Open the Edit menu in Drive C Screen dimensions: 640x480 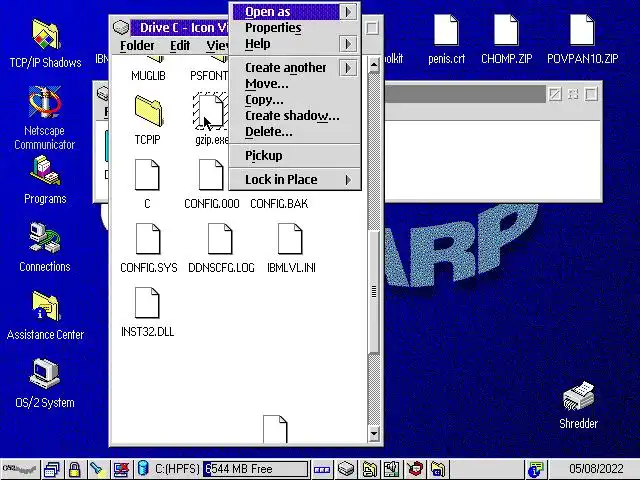tap(180, 45)
